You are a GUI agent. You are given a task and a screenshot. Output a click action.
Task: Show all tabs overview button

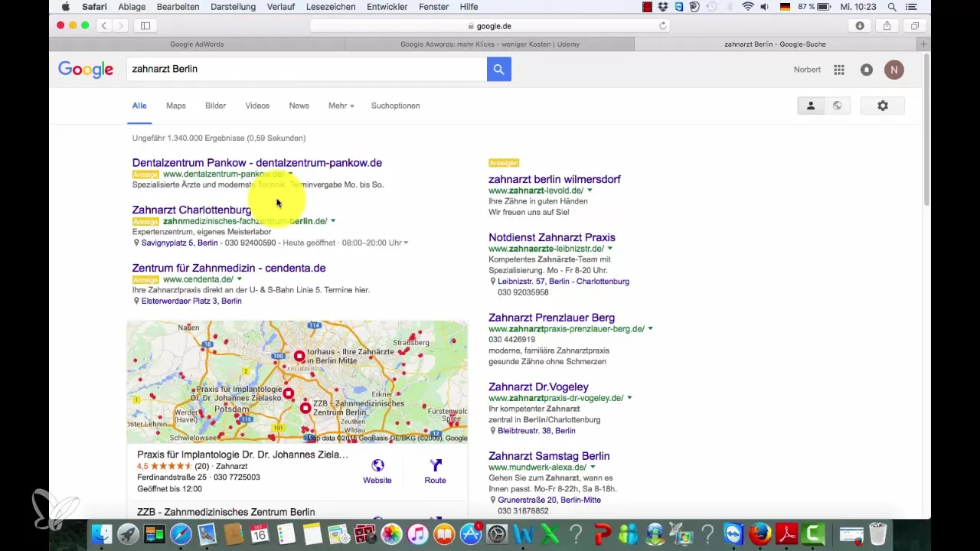coord(915,25)
